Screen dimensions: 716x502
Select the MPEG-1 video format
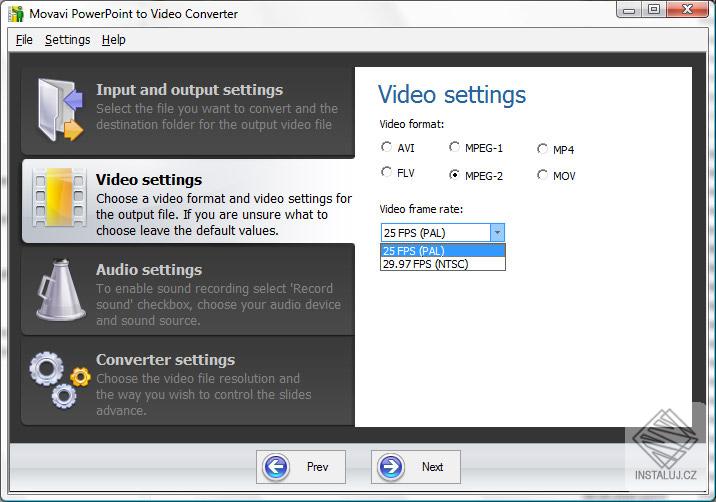point(454,147)
